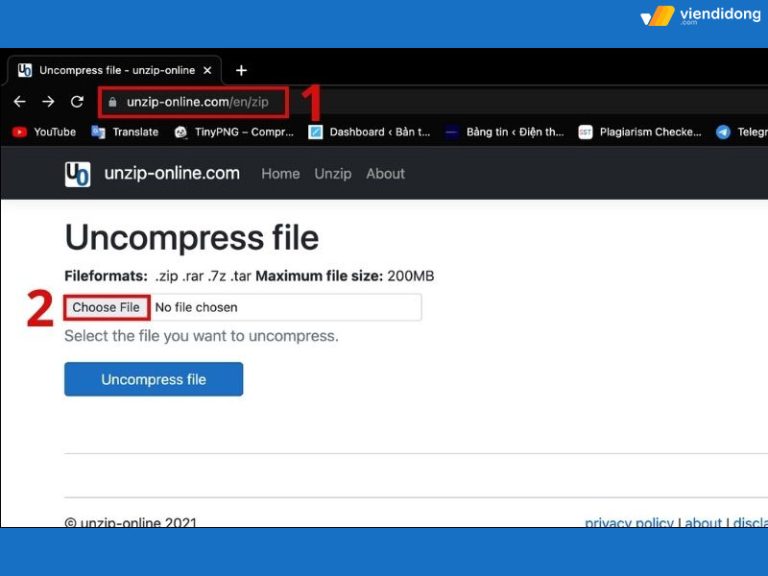The width and height of the screenshot is (768, 576).
Task: Open the Plagiarism Checker bookmark
Action: click(640, 132)
